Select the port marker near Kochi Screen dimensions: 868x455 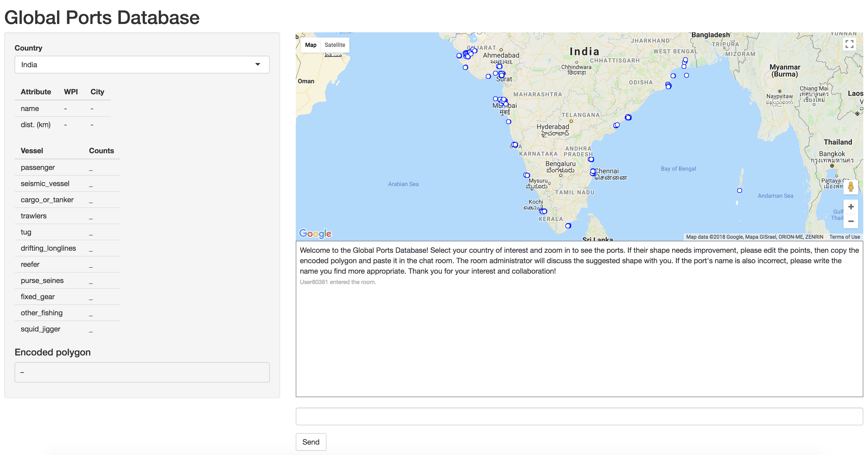point(544,212)
